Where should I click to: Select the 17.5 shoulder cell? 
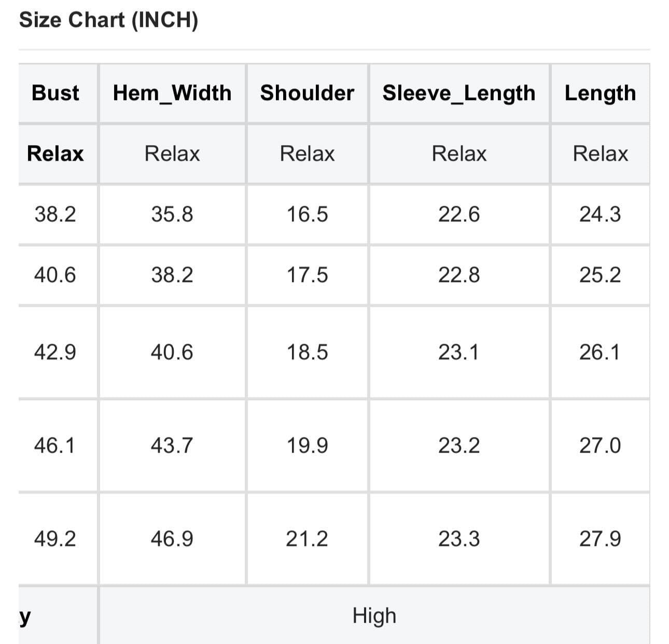[x=308, y=275]
